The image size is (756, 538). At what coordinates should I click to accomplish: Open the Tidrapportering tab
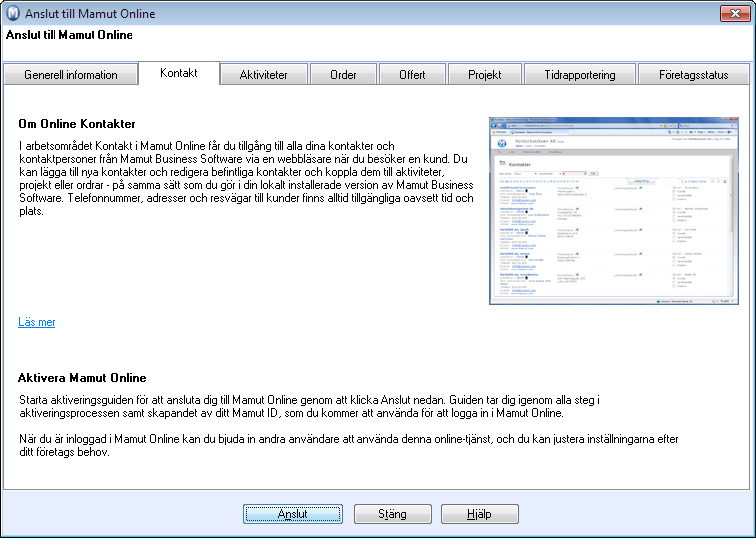tap(580, 75)
